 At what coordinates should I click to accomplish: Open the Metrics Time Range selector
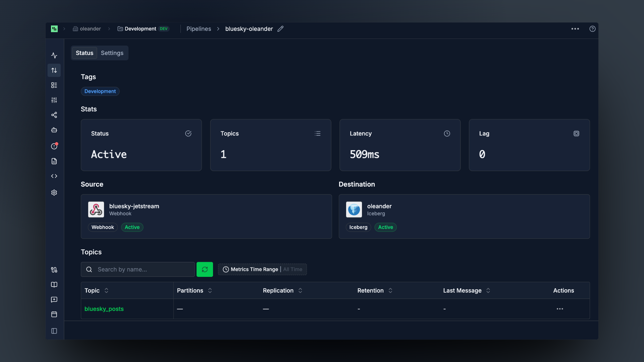point(262,269)
